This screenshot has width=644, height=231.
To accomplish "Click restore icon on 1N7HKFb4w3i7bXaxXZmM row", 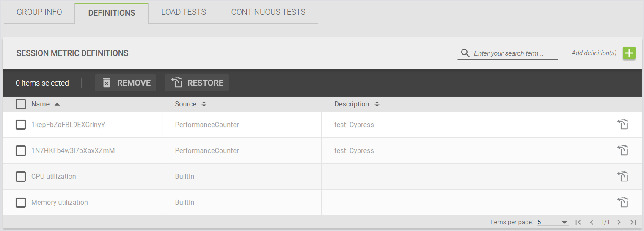I will pos(623,150).
